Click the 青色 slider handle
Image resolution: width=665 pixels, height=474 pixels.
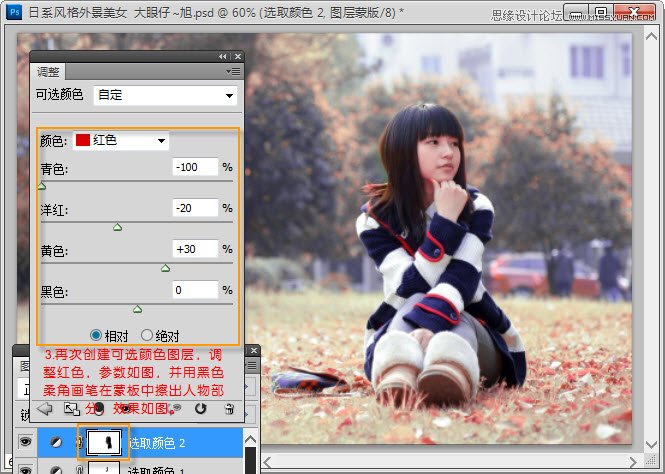click(42, 186)
